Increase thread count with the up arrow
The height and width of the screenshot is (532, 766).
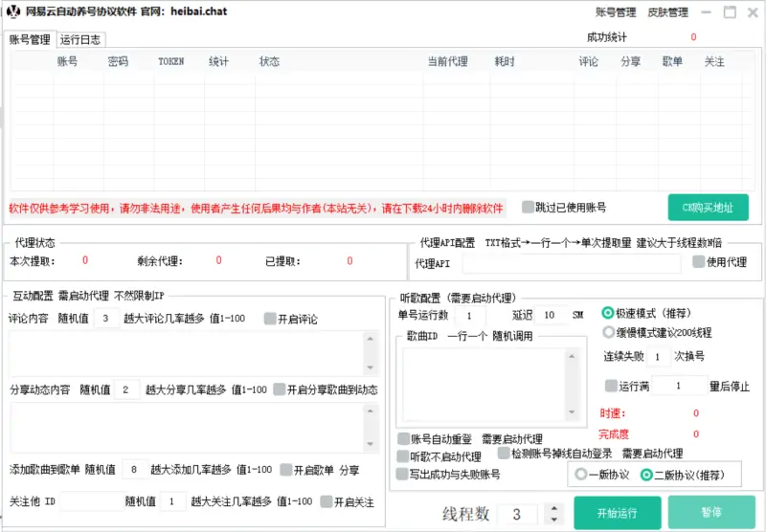[552, 508]
